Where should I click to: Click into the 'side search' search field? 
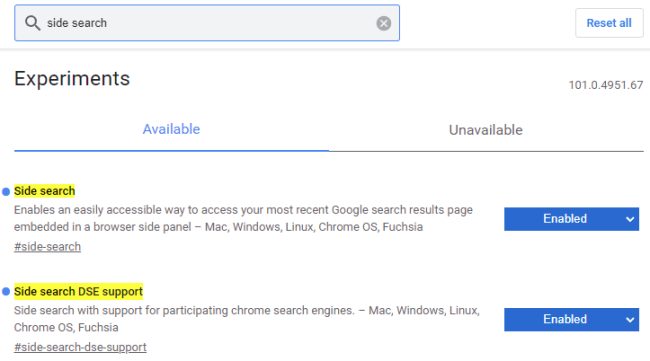point(207,23)
